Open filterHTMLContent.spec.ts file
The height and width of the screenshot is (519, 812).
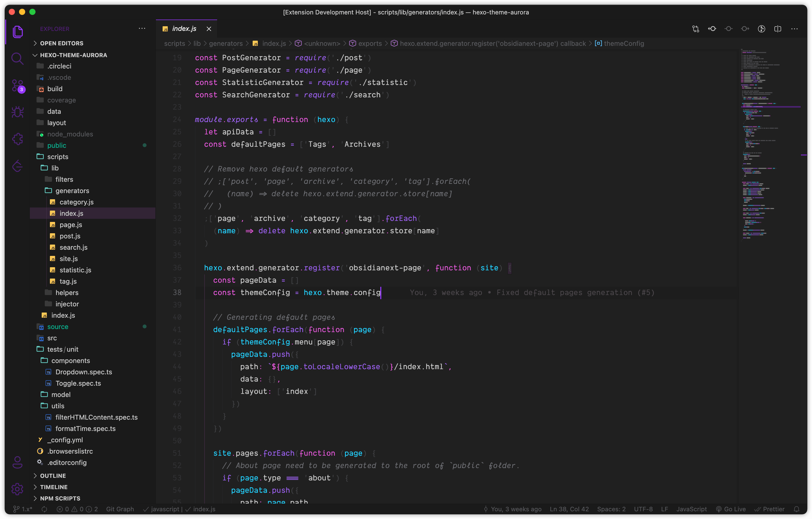point(93,417)
